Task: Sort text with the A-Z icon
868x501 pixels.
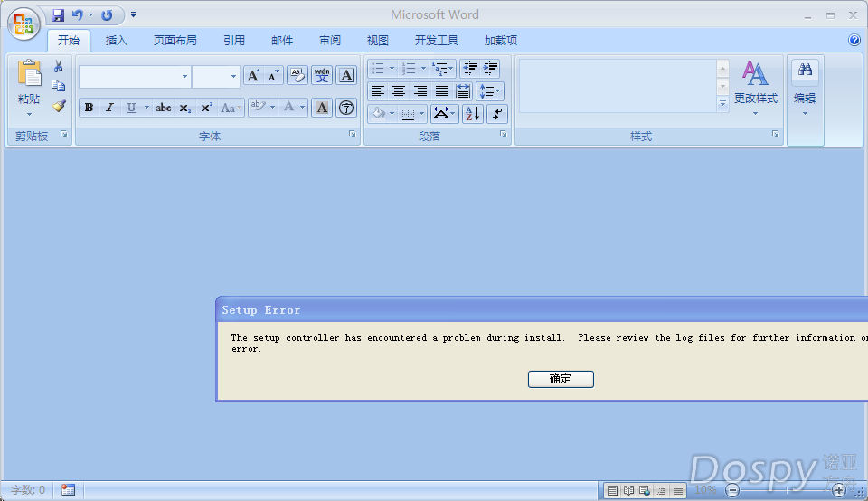Action: (473, 113)
